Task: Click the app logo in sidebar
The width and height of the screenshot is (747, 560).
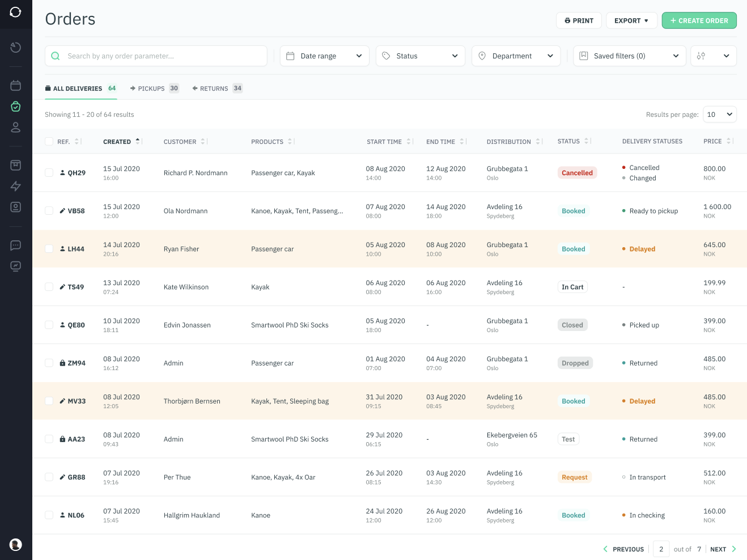Action: coord(16,12)
